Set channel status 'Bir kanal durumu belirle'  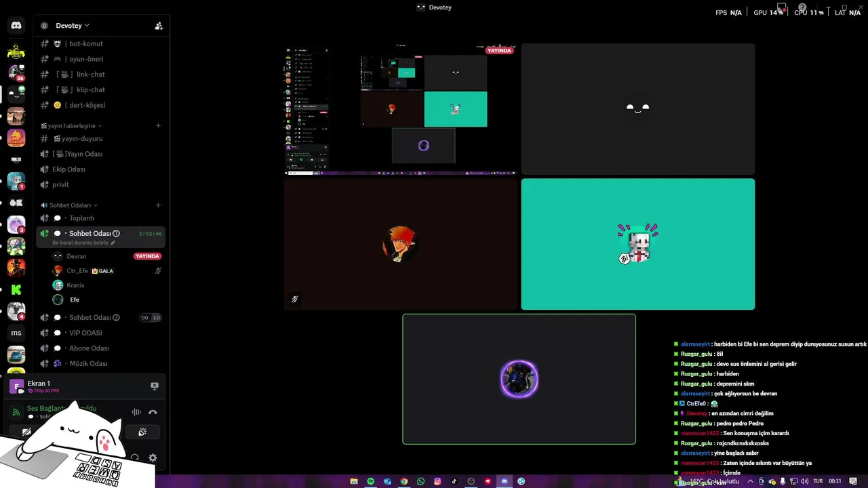coord(83,243)
